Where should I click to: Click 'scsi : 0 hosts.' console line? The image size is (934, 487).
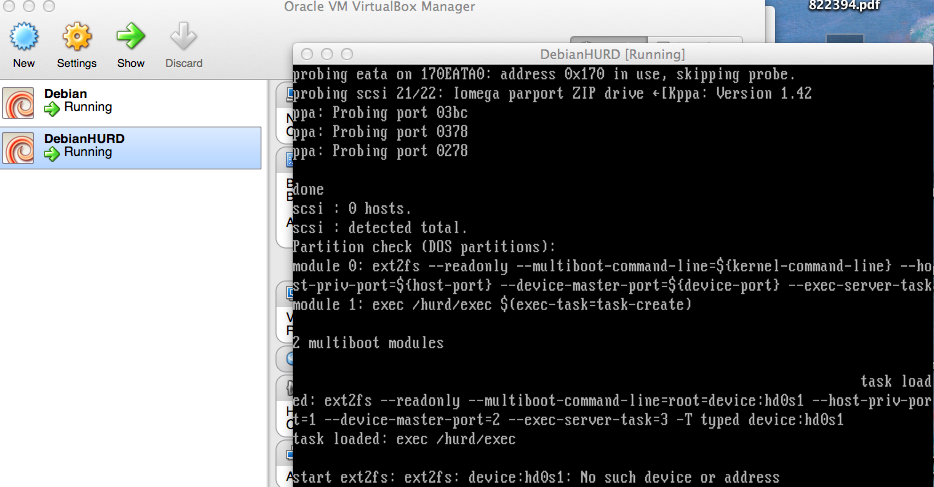tap(352, 208)
